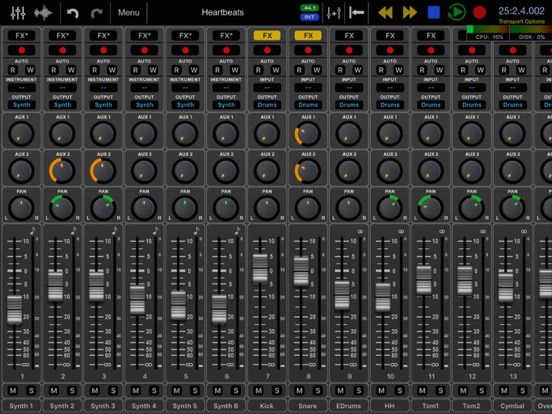This screenshot has width=552, height=414.
Task: Click the time display 25:2:4.002
Action: click(x=521, y=11)
